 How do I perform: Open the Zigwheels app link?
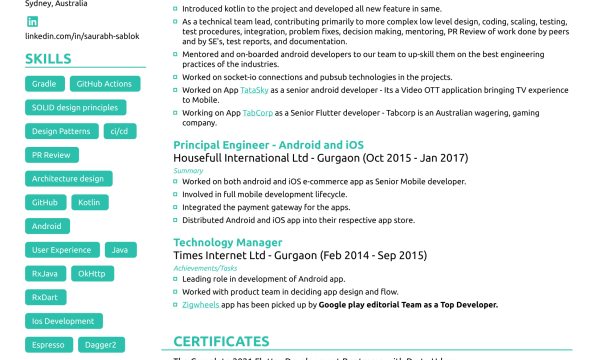201,305
